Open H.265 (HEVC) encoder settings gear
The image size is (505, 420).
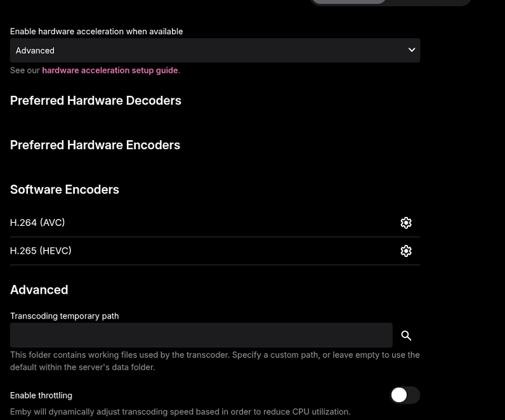coord(406,251)
